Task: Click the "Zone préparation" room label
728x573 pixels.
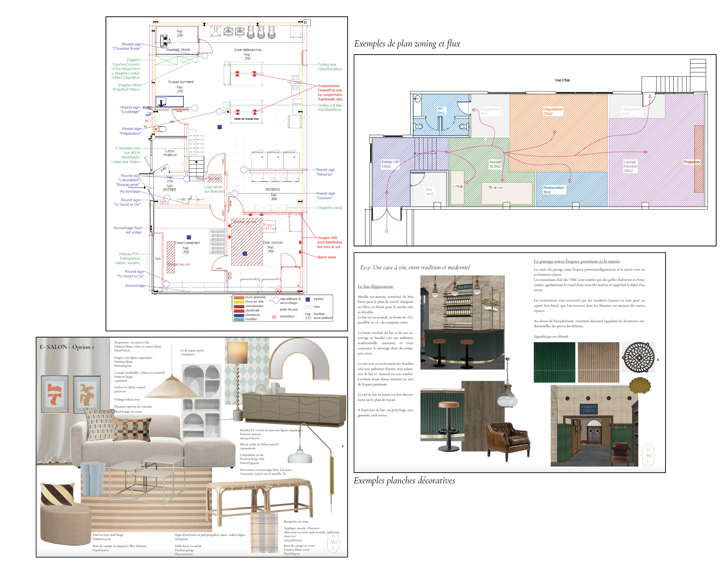Action: [x=248, y=50]
